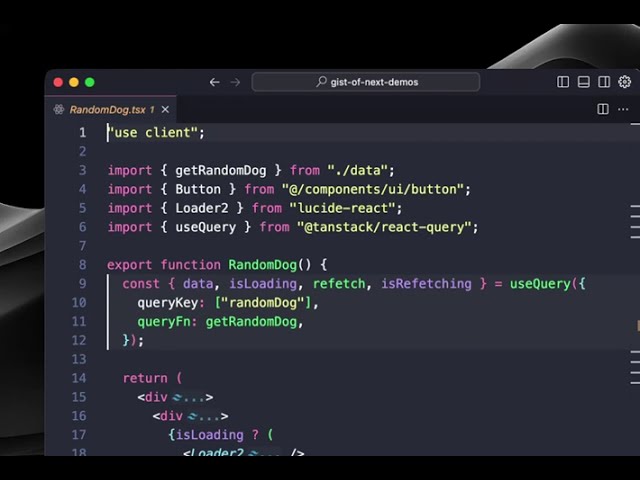Toggle the bottom panel layout icon

pyautogui.click(x=584, y=82)
